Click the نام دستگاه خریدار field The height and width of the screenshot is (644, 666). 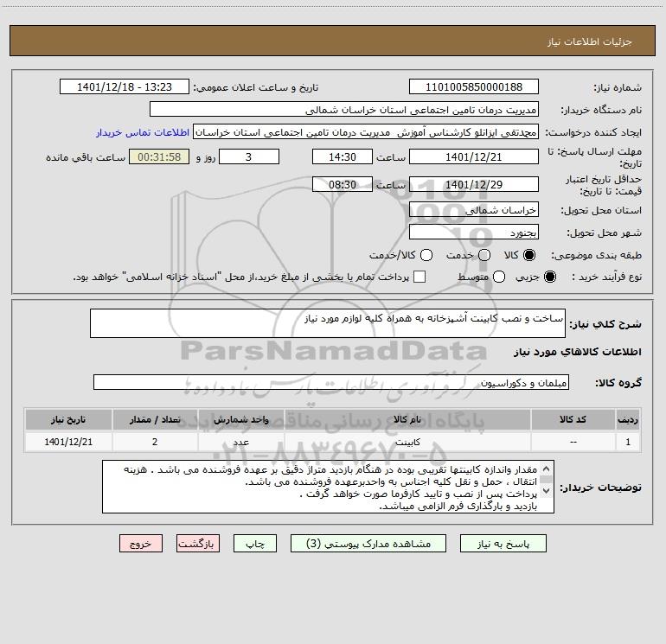(344, 110)
